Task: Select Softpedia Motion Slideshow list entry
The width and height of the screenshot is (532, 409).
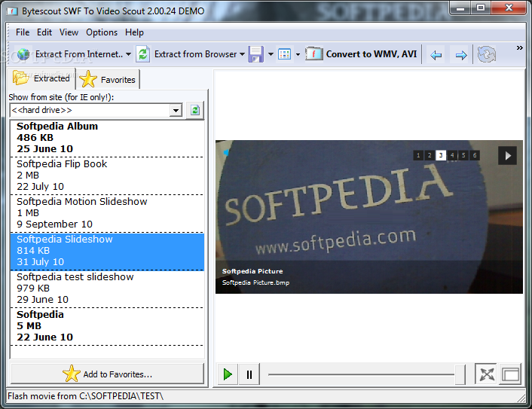Action: tap(107, 213)
